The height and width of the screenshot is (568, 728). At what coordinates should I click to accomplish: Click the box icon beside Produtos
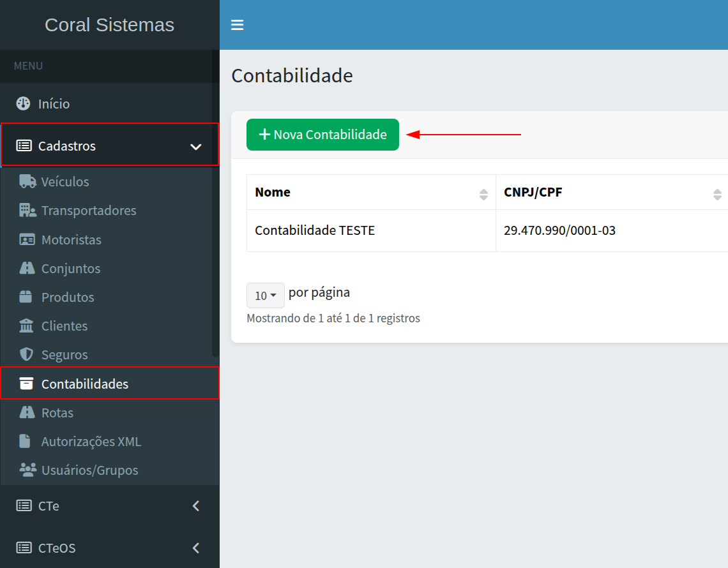(26, 297)
